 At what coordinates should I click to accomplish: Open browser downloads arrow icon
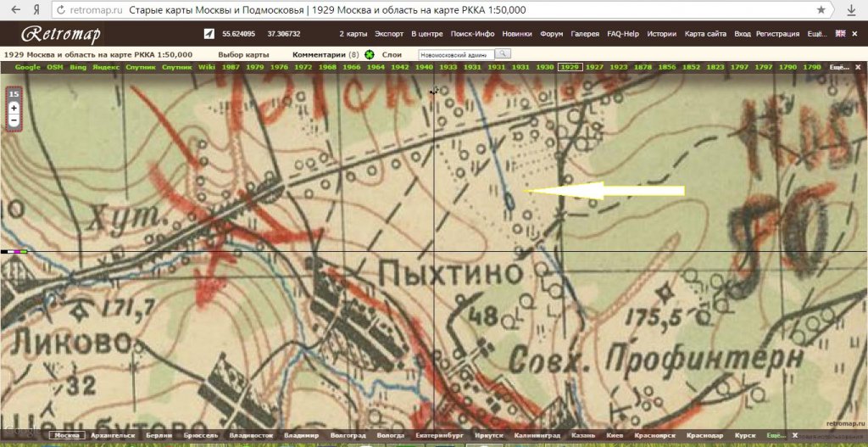coord(851,10)
